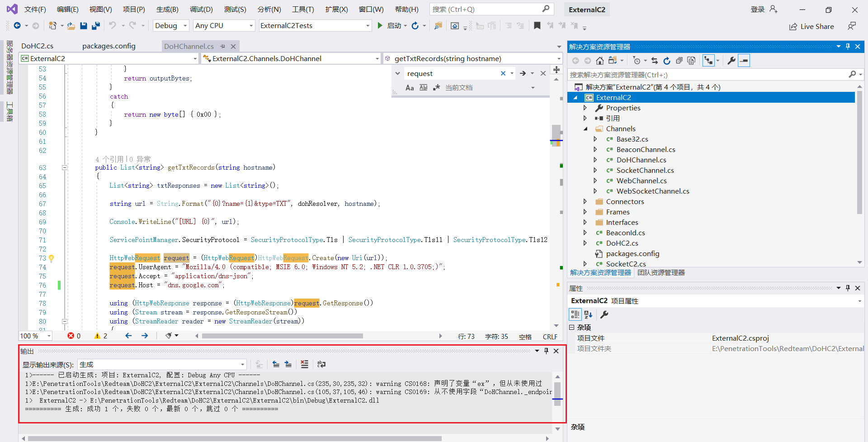The image size is (868, 442).
Task: Open the 扩展(X) extensions menu
Action: pos(336,10)
